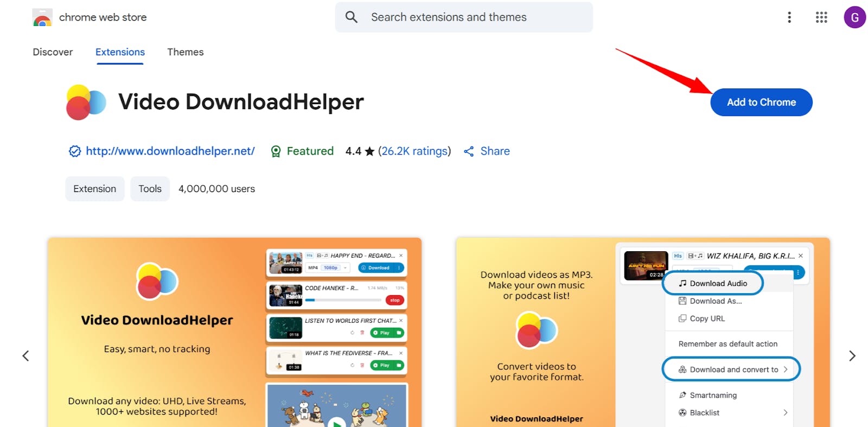Open the downloadhelper.net website link
Image resolution: width=868 pixels, height=427 pixels.
[170, 151]
